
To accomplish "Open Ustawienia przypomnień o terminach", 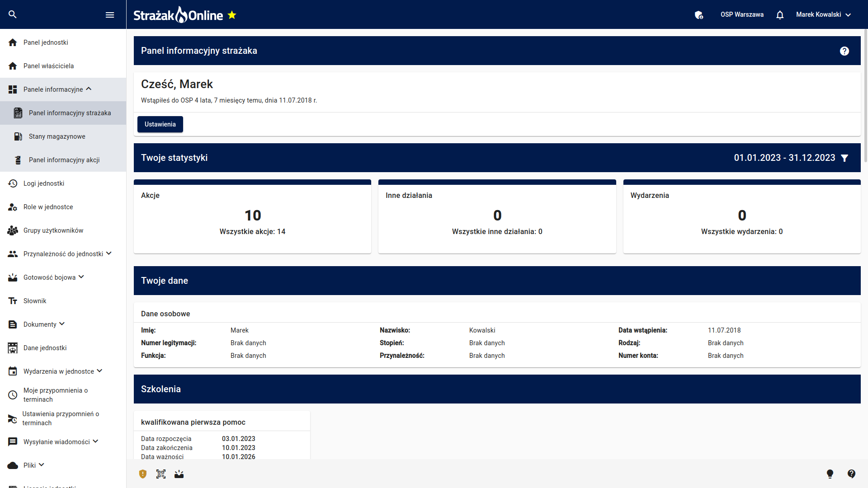I will [63, 418].
